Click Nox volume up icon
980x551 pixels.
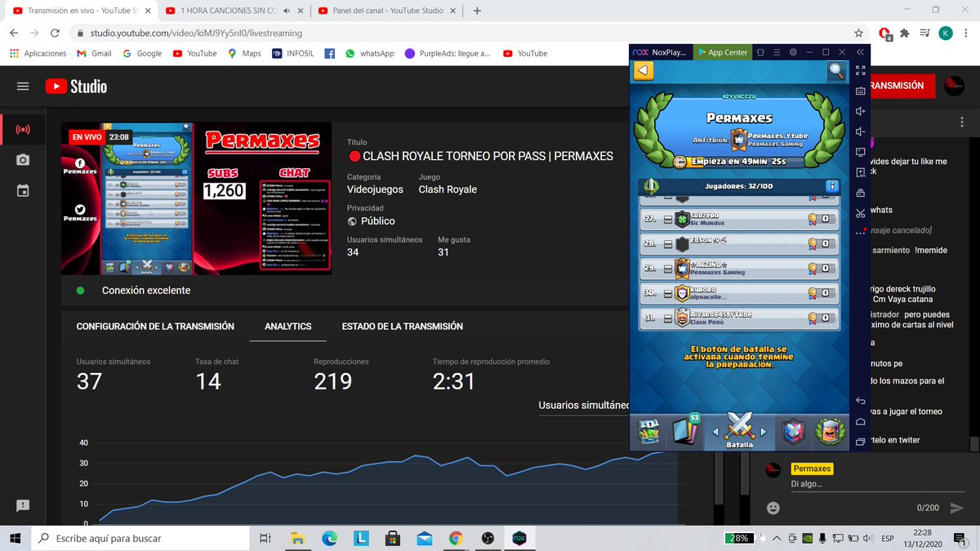pos(860,111)
